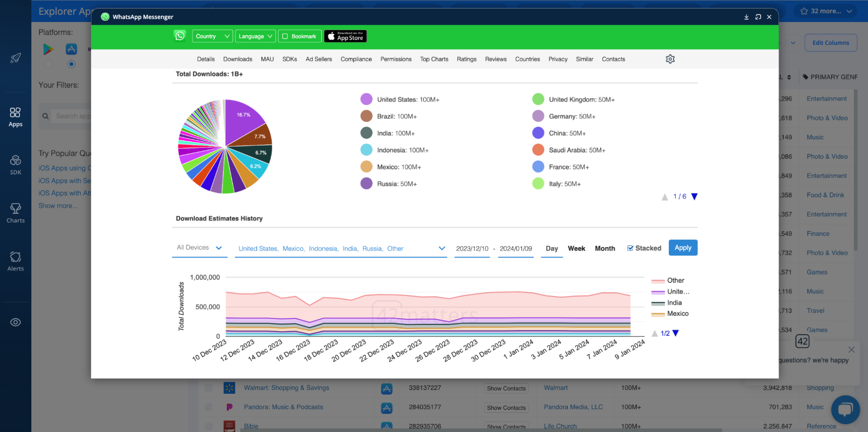The image size is (868, 432).
Task: Check the Bookmark checkbox
Action: (285, 36)
